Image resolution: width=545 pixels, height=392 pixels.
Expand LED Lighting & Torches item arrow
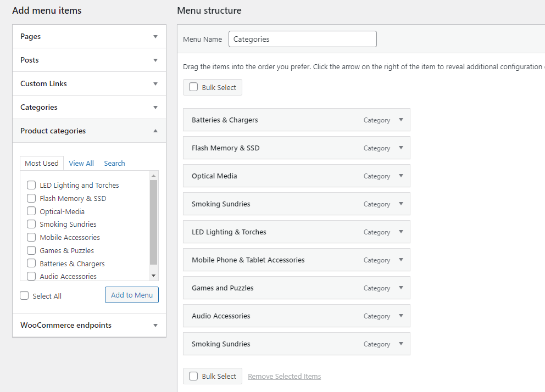click(x=401, y=232)
